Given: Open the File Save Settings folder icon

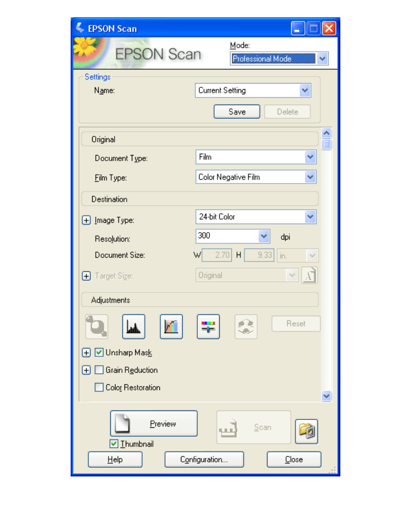Looking at the screenshot, I should coord(307,431).
